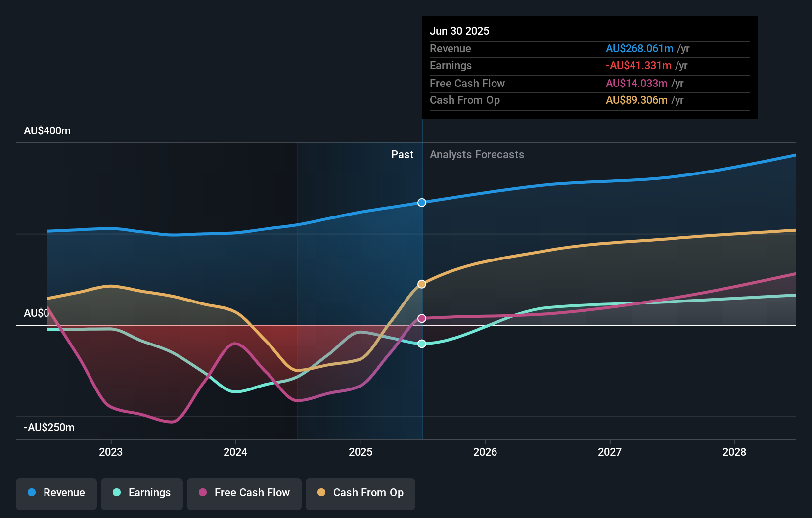Image resolution: width=812 pixels, height=518 pixels.
Task: Click the teal dot in the Earnings legend
Action: [x=116, y=493]
